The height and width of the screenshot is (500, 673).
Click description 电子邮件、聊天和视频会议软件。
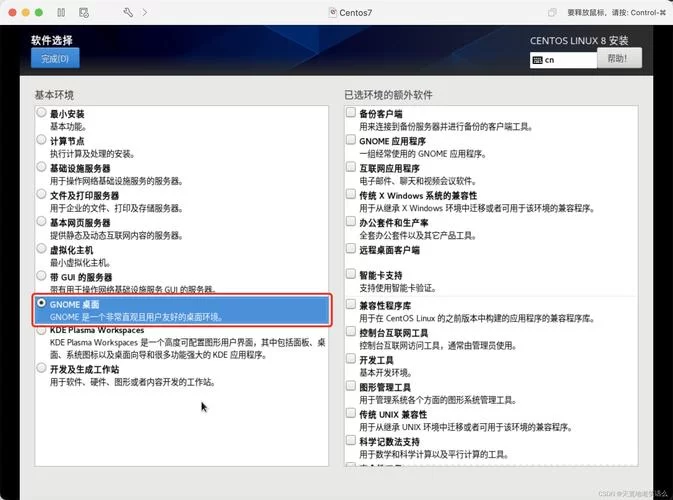click(418, 181)
